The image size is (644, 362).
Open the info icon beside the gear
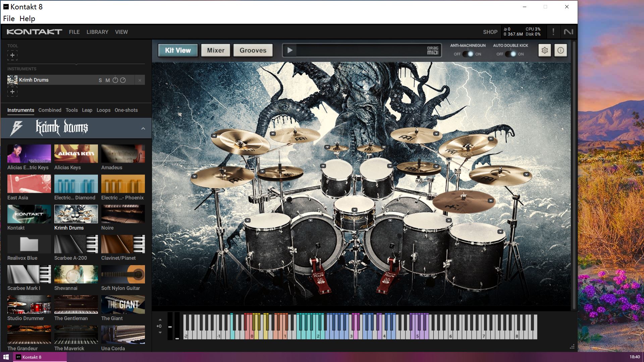(560, 50)
